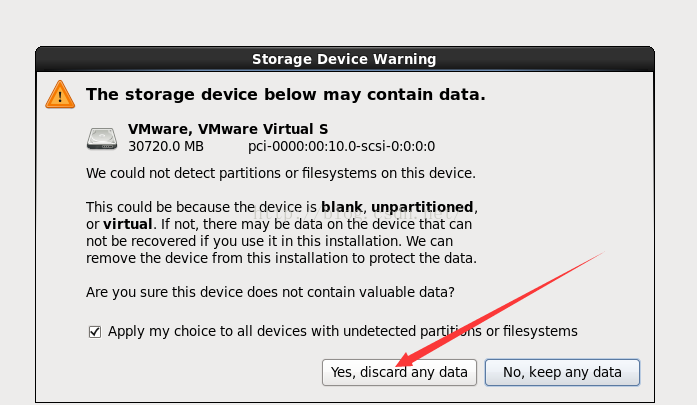
Task: Click the bold word 'virtual'
Action: click(128, 224)
